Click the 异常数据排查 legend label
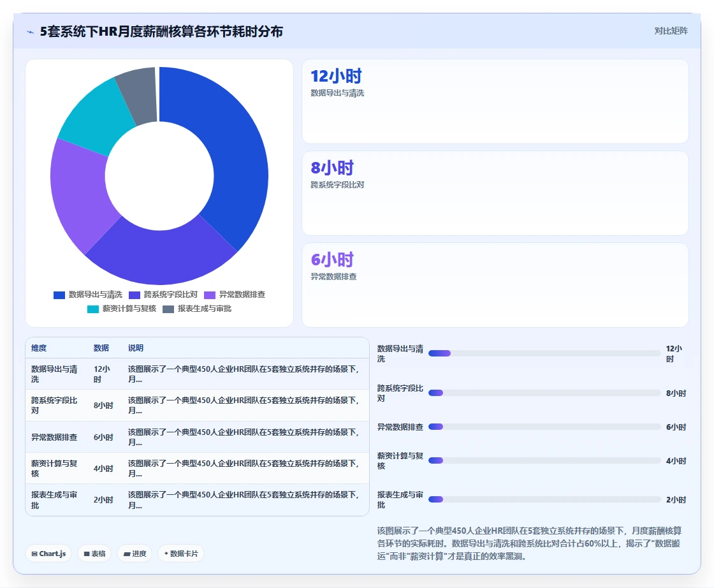The image size is (714, 588). point(242,295)
